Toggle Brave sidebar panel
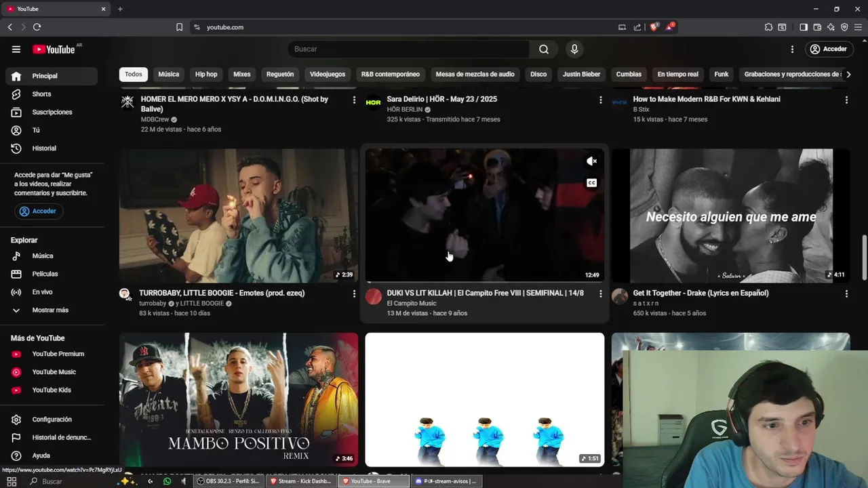Image resolution: width=868 pixels, height=488 pixels. [x=804, y=27]
